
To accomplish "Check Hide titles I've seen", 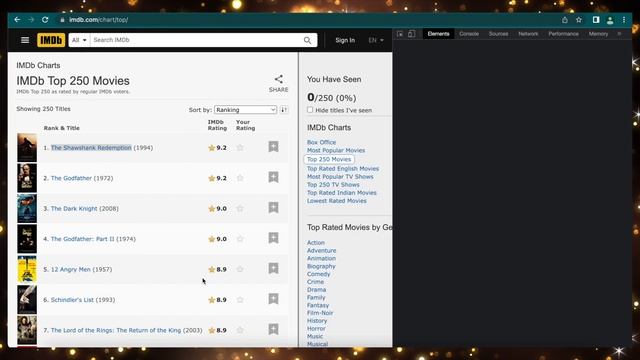I will [310, 110].
